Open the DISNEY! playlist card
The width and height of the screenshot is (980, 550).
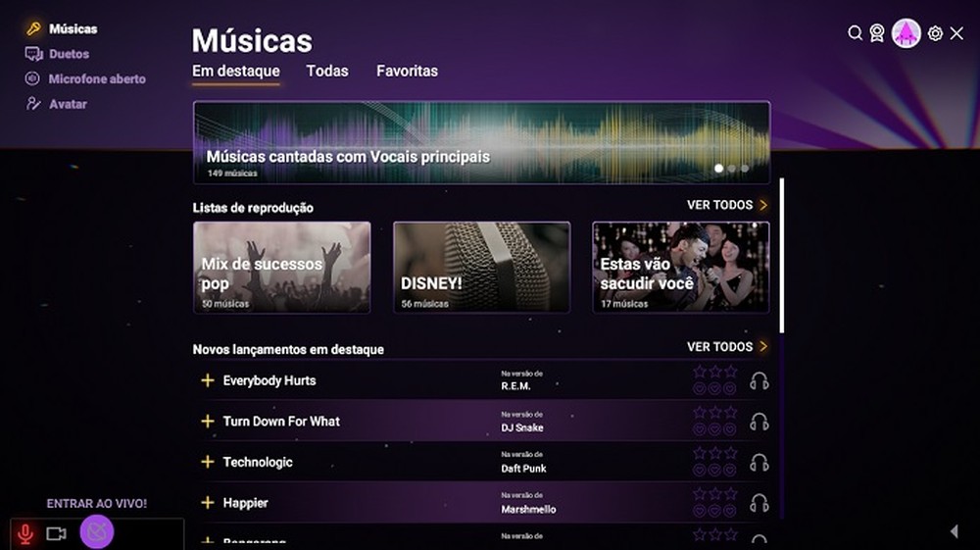click(481, 268)
